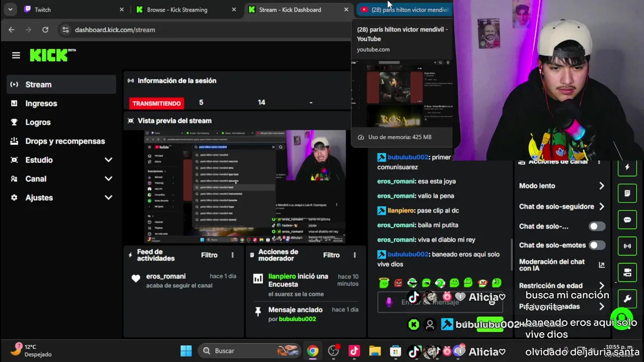644x362 pixels.
Task: Close the Twitch tab
Action: click(122, 10)
